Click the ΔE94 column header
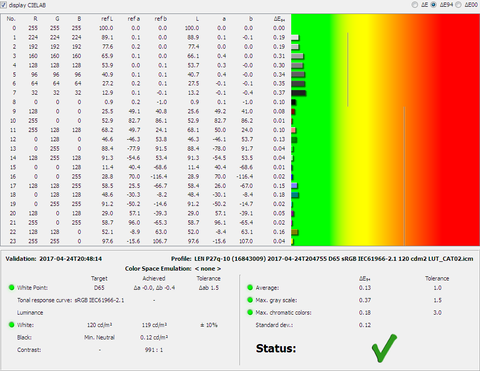The image size is (480, 371). 279,19
